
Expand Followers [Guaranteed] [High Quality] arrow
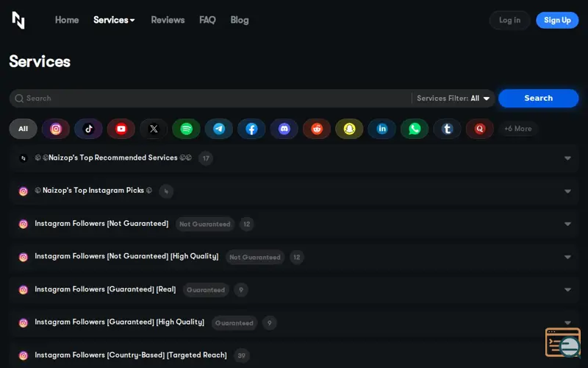pos(567,323)
